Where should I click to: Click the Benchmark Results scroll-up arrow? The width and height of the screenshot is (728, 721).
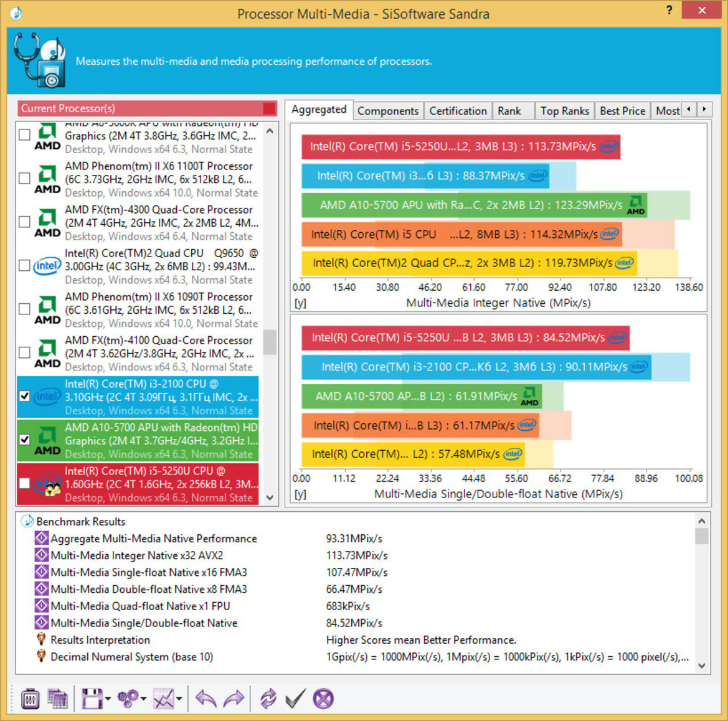click(x=702, y=521)
